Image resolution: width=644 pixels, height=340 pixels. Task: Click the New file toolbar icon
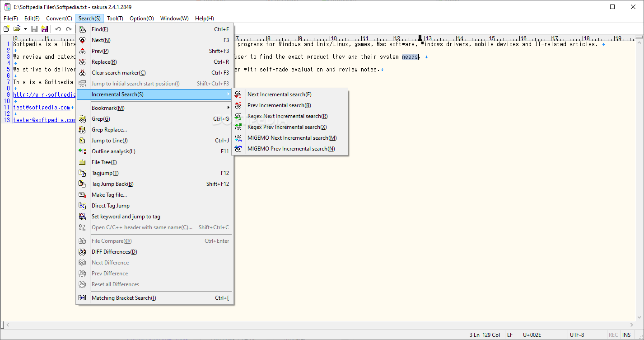click(x=6, y=29)
